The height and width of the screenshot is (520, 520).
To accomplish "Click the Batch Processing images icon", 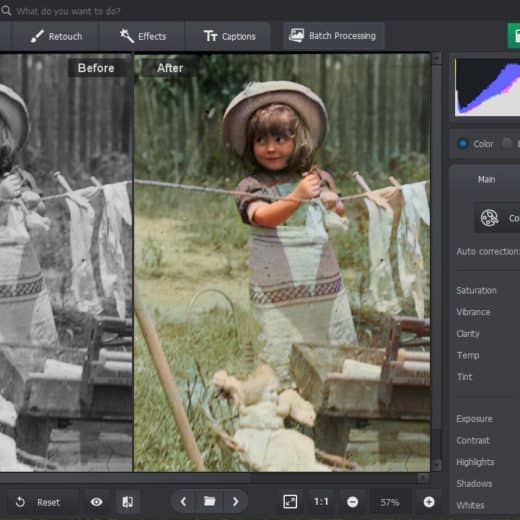I will point(296,35).
